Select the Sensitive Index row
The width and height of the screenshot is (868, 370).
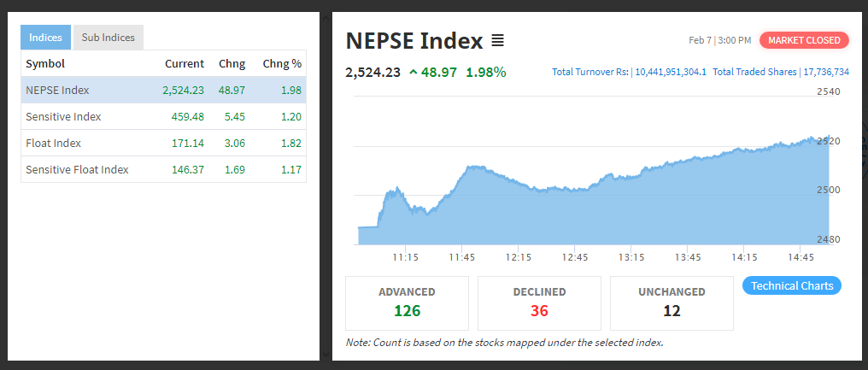pos(163,117)
